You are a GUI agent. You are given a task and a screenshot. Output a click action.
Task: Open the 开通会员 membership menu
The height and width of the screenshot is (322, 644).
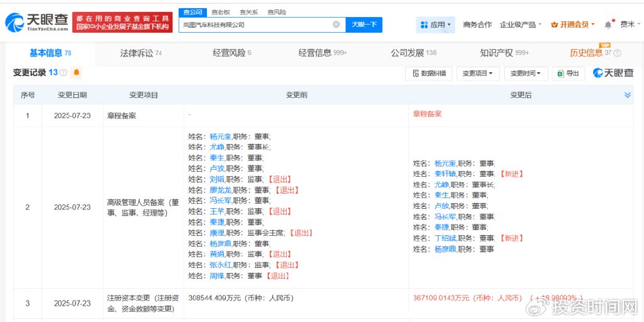tap(572, 25)
